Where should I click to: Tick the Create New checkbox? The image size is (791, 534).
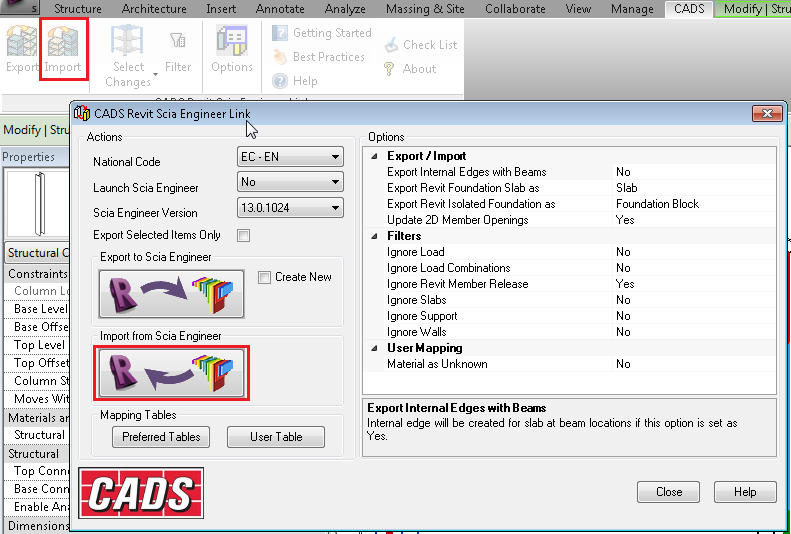[264, 277]
